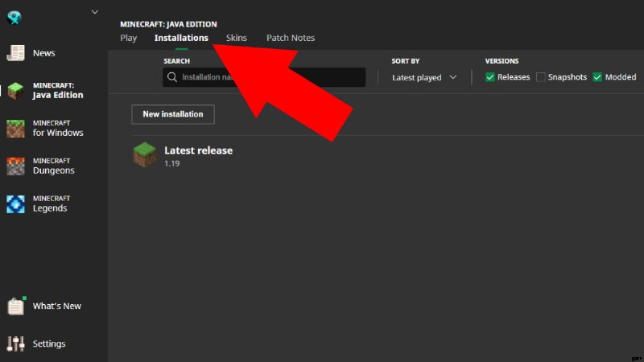Switch to the Skins tab
The width and height of the screenshot is (644, 362).
[236, 38]
